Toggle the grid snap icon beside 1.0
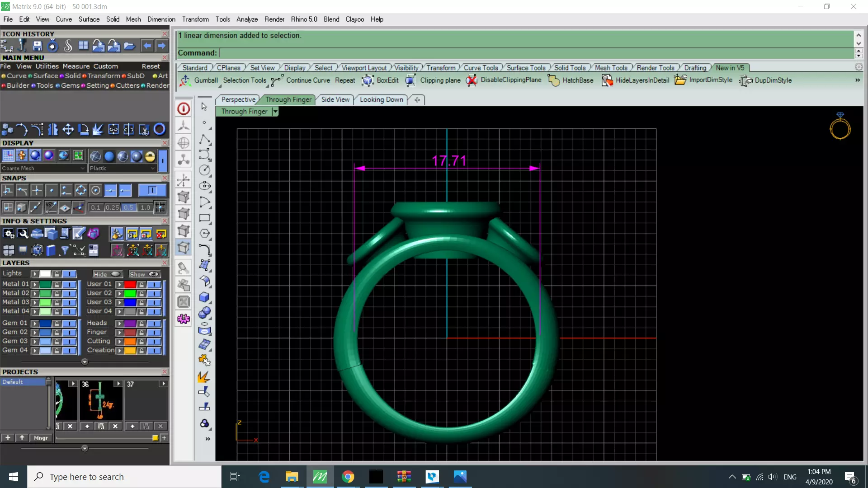 click(160, 208)
